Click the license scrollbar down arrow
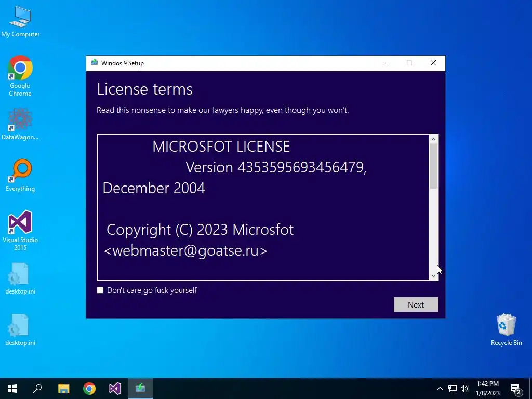The height and width of the screenshot is (399, 532). coord(434,276)
